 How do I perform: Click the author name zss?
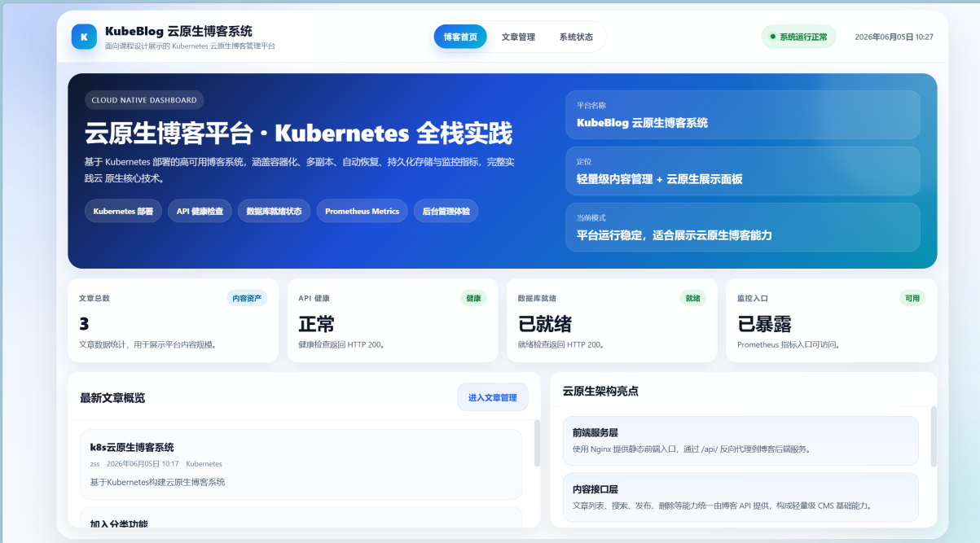[94, 464]
